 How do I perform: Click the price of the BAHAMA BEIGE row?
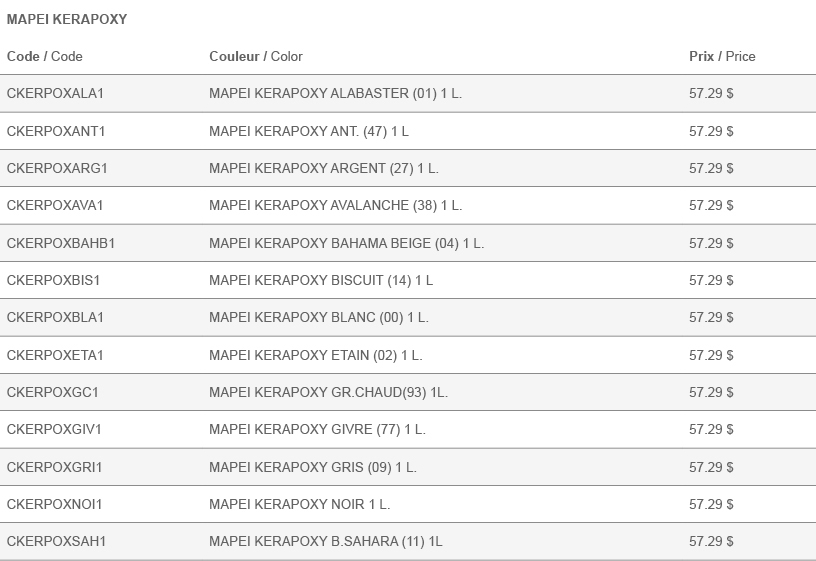click(711, 244)
